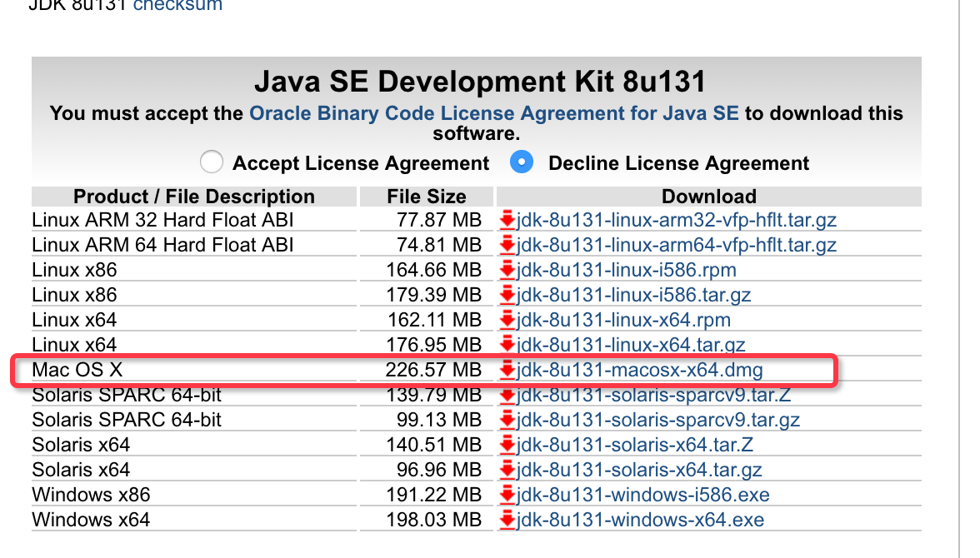Click red download arrow for macosx-x64.dmg
The height and width of the screenshot is (558, 980).
coord(507,370)
